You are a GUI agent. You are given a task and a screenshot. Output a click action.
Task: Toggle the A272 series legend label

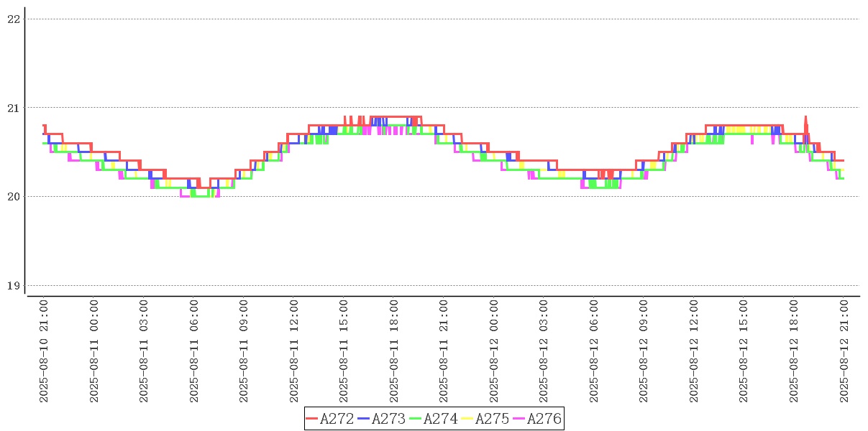pyautogui.click(x=337, y=419)
